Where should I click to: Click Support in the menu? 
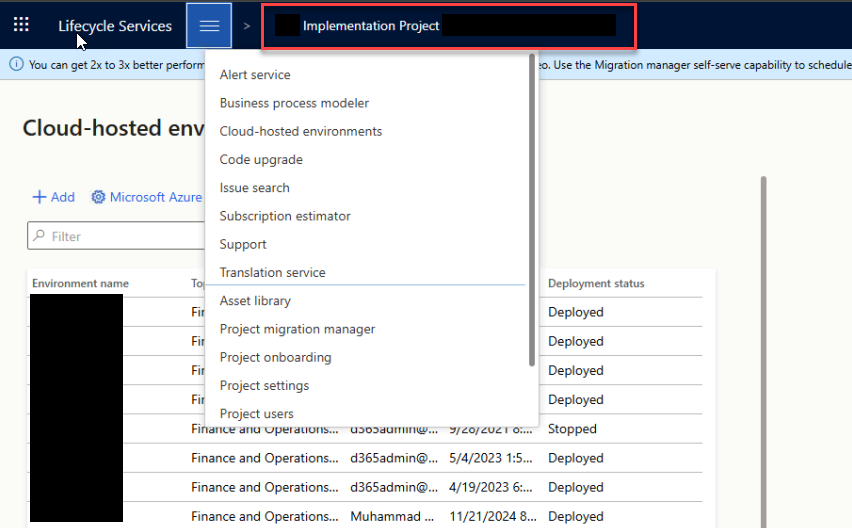coord(243,244)
